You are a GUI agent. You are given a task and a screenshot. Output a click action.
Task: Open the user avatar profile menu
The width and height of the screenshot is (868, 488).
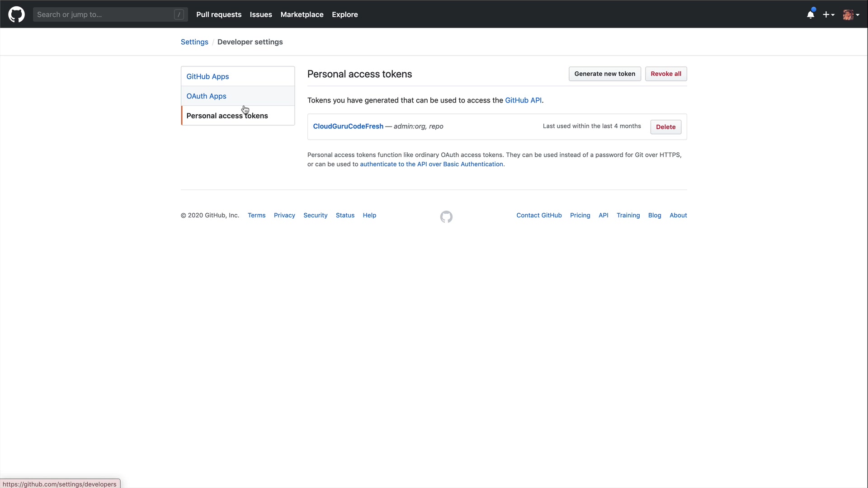tap(851, 14)
